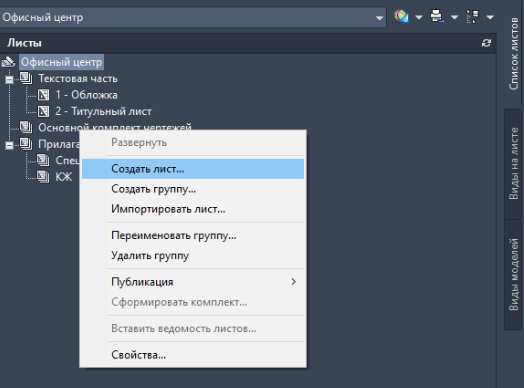Click the refresh icon in Листы header
This screenshot has width=524, height=388.
tap(486, 43)
